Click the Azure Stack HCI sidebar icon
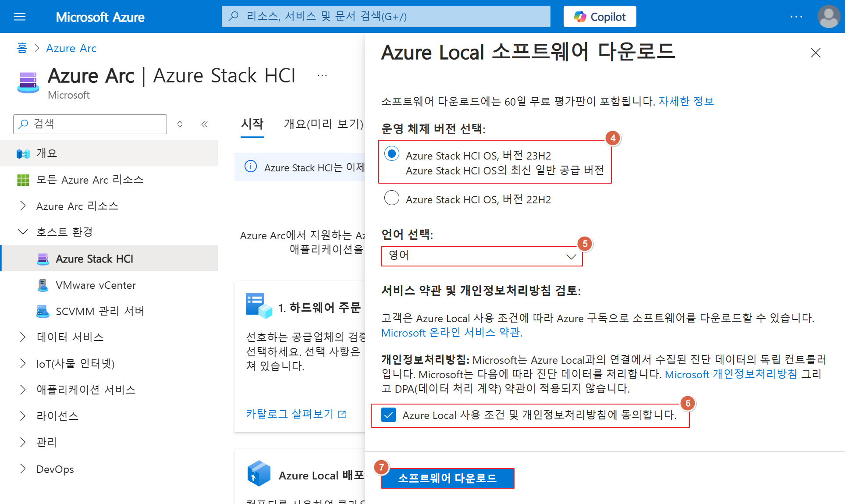This screenshot has width=845, height=504. [43, 259]
